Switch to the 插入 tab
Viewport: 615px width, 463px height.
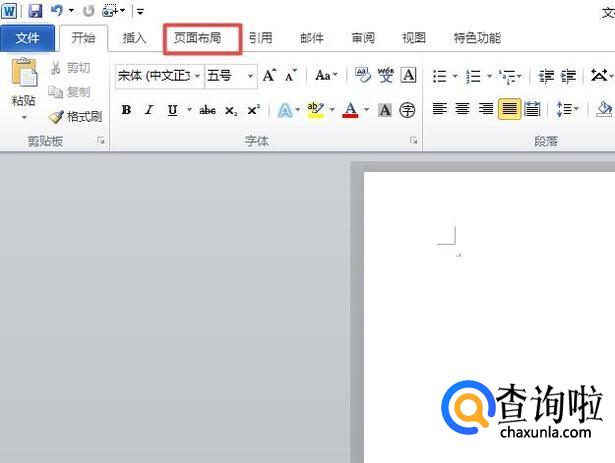pos(135,38)
